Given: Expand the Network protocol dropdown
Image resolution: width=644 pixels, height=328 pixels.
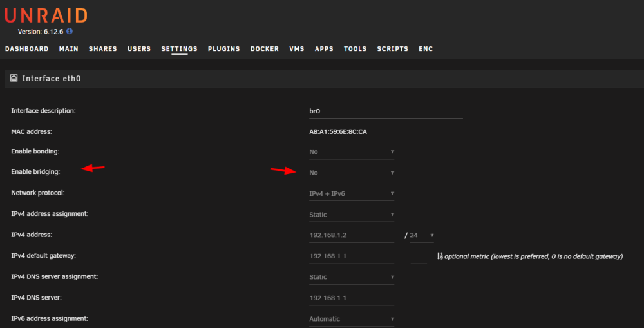Looking at the screenshot, I should point(352,193).
